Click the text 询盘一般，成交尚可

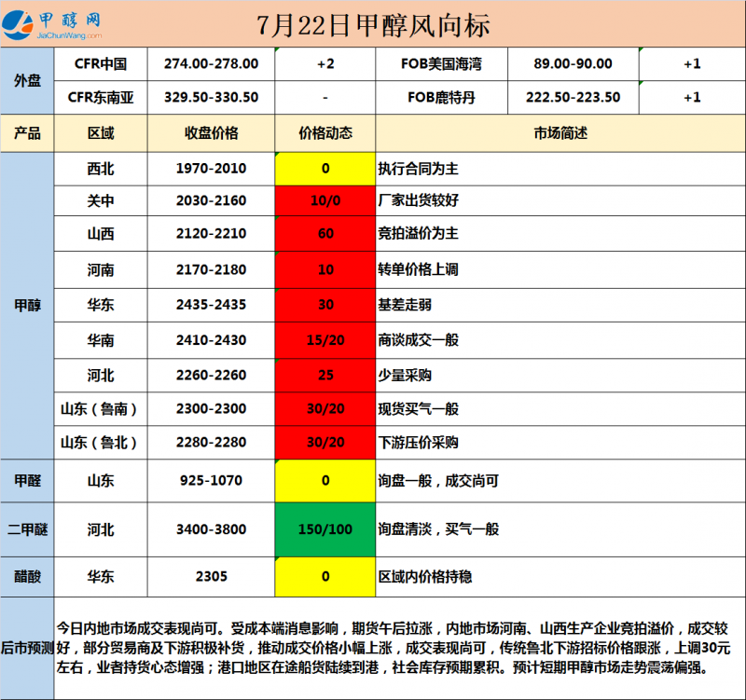click(x=438, y=481)
